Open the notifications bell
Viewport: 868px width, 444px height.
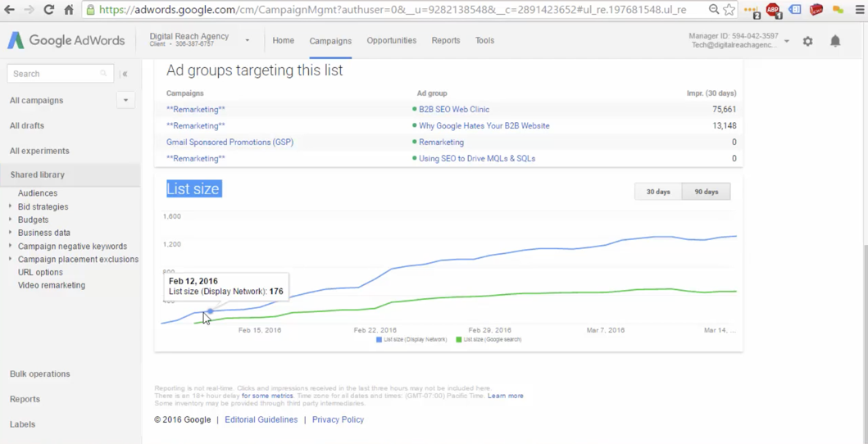835,41
